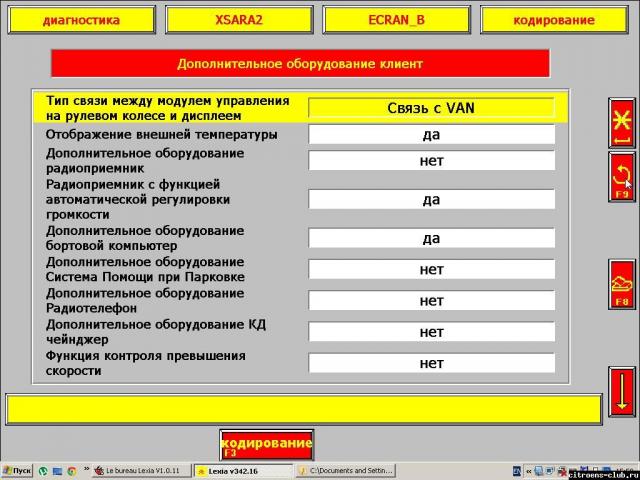Click the red down arrow button
The width and height of the screenshot is (640, 480).
pos(622,391)
